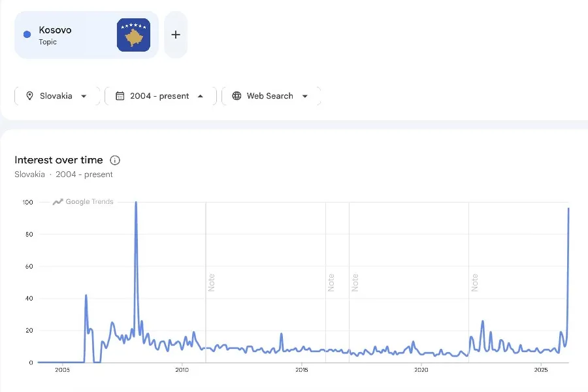Open the Note marker near 2017
Image resolution: width=588 pixels, height=392 pixels.
[355, 282]
